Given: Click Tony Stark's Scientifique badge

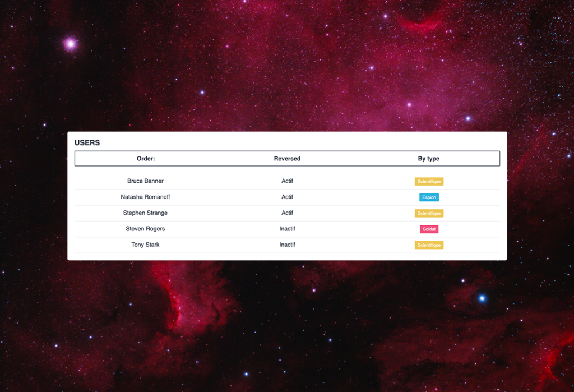Looking at the screenshot, I should [x=429, y=245].
